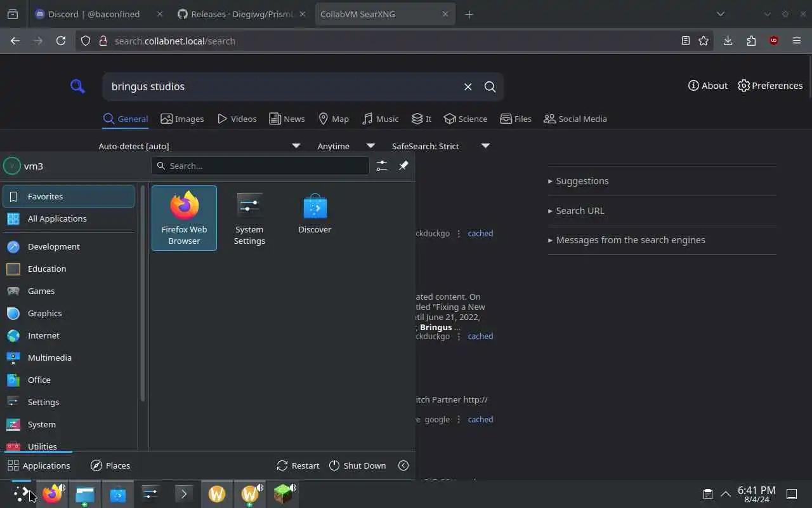Open the Internet category
Screen dimensions: 812x508
point(69,335)
